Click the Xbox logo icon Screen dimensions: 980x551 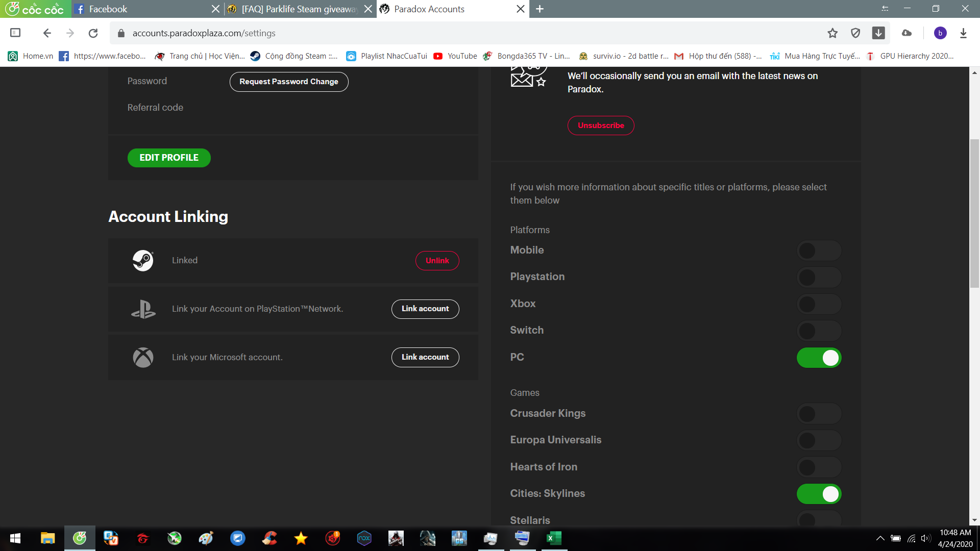pyautogui.click(x=143, y=358)
